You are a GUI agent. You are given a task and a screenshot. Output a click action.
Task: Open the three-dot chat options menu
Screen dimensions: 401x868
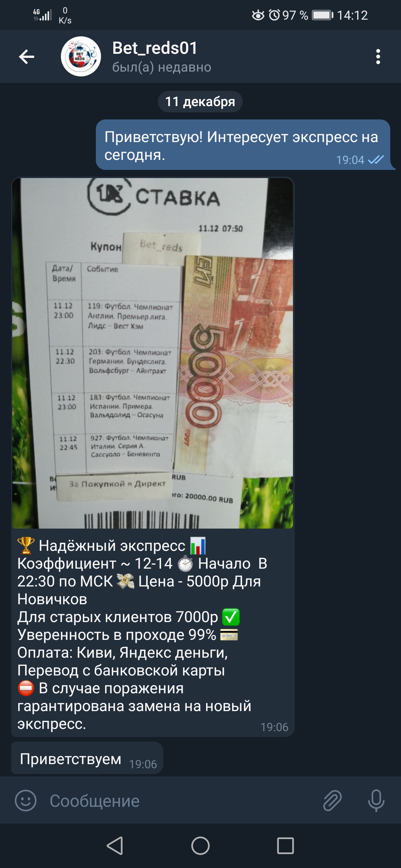[x=378, y=57]
